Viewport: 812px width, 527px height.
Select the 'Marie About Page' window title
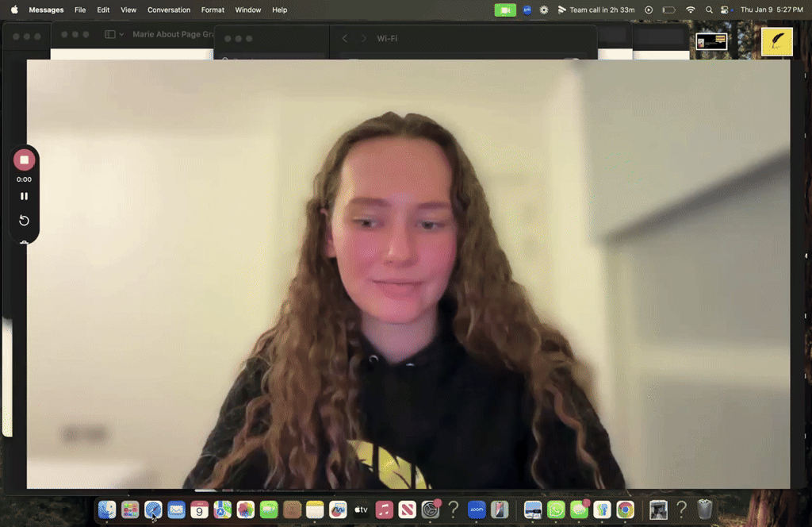(x=173, y=34)
